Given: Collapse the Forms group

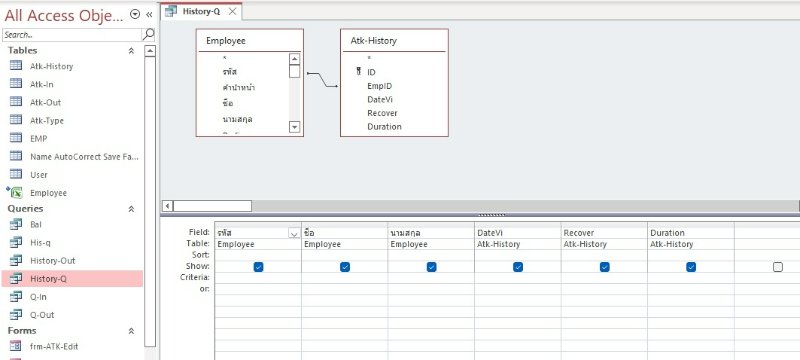Looking at the screenshot, I should (131, 330).
